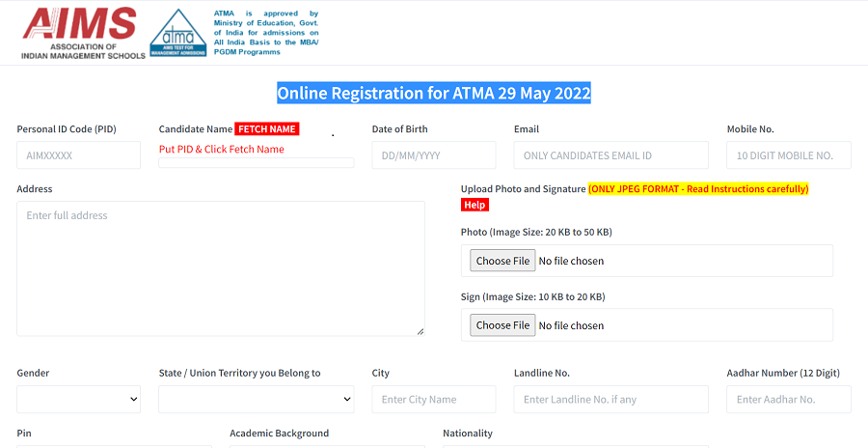
Task: Select the Mobile No. input field
Action: 788,154
